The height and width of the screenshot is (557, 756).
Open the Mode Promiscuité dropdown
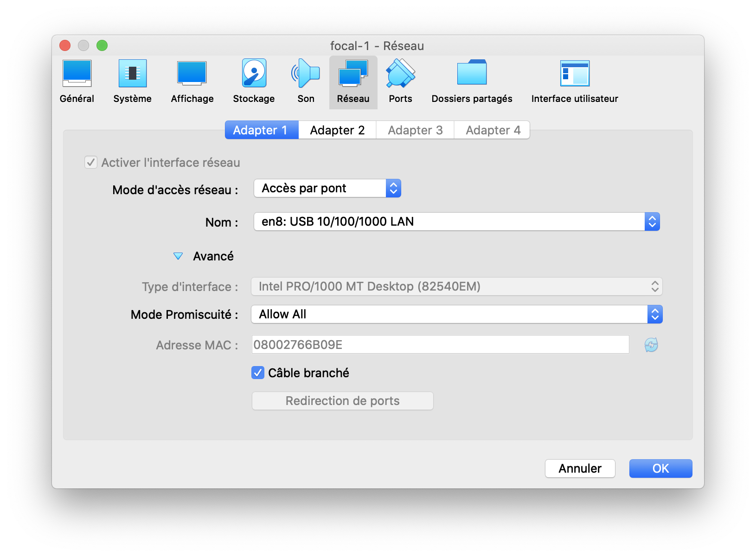pyautogui.click(x=457, y=314)
